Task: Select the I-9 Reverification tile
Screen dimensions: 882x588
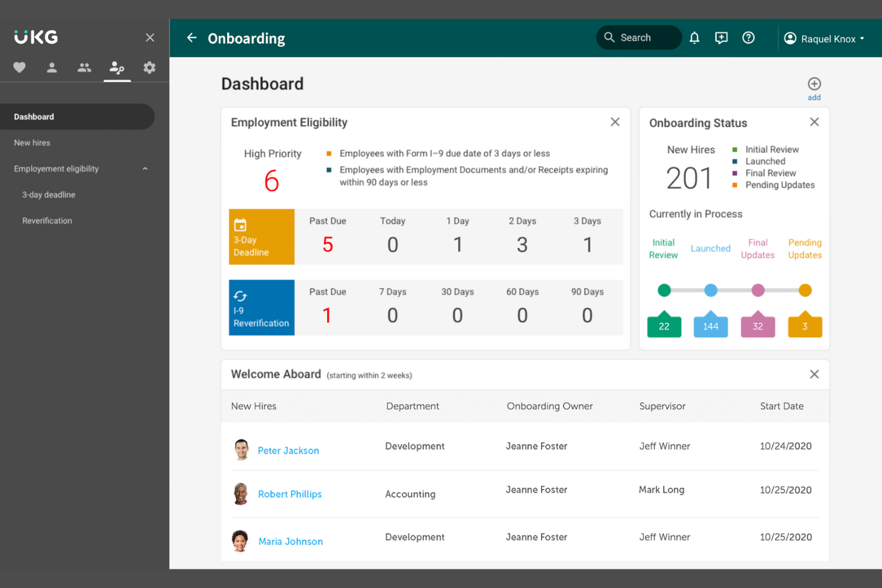Action: [x=261, y=307]
